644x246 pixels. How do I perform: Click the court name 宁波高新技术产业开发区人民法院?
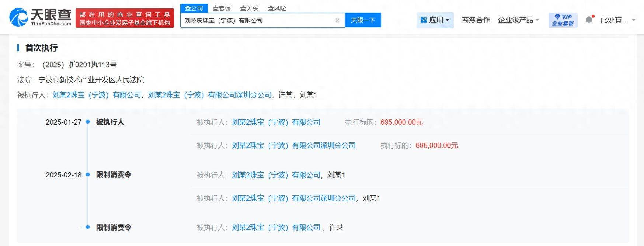point(91,80)
